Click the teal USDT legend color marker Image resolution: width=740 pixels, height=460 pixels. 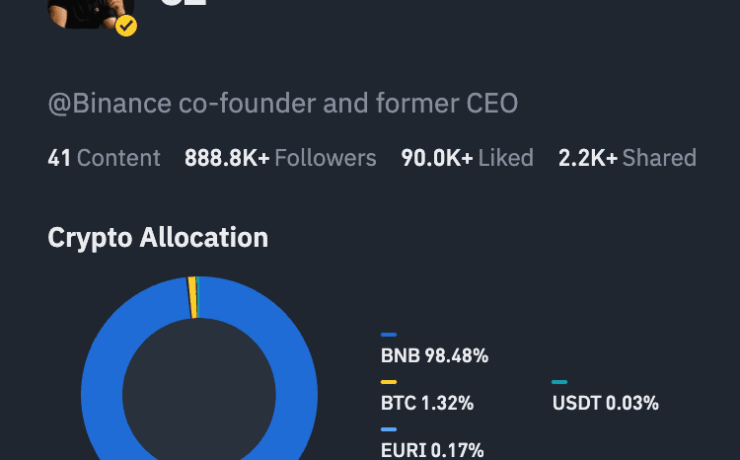click(560, 382)
